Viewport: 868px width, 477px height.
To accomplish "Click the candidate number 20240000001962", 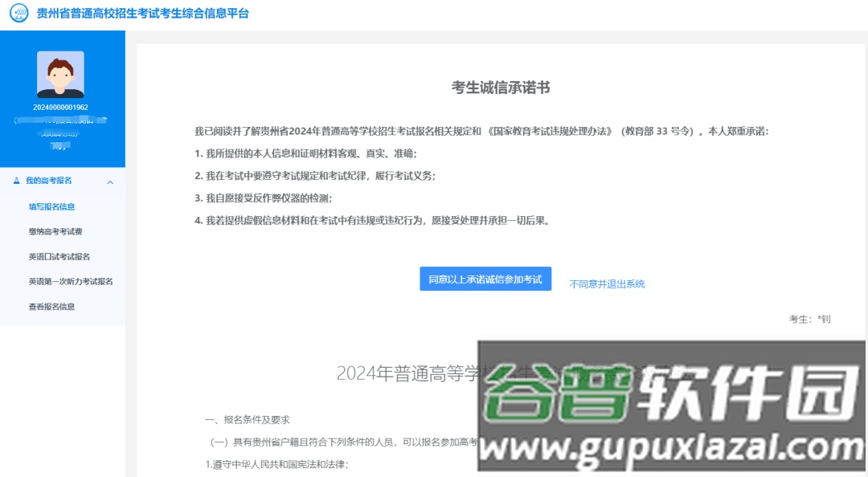I will pos(60,108).
